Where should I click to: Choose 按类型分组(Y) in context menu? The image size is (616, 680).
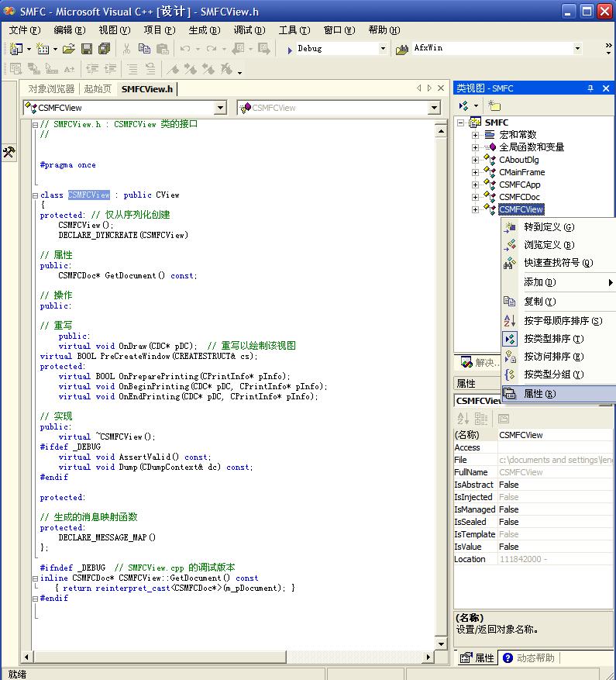[x=559, y=375]
